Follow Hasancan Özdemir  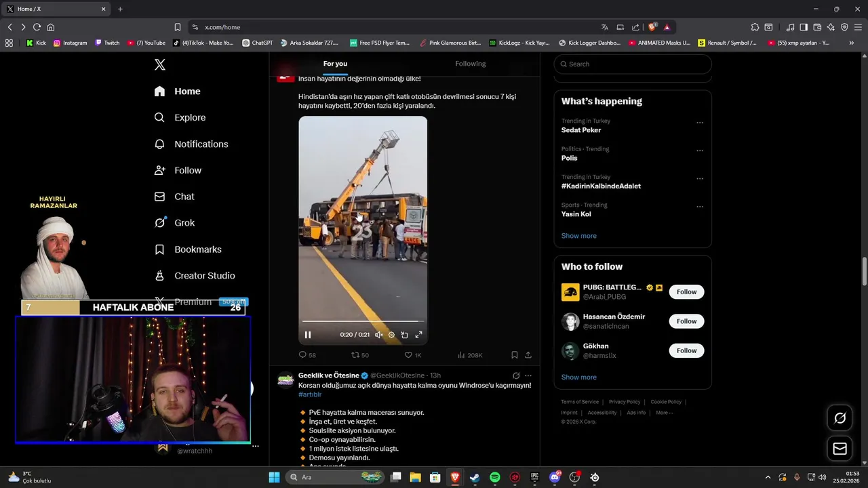[x=686, y=321]
